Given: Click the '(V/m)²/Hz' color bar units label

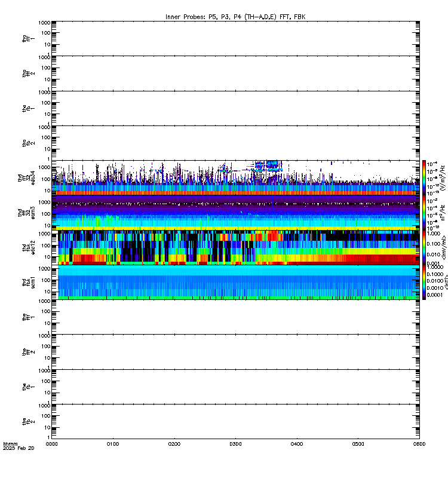Looking at the screenshot, I should pos(443,177).
